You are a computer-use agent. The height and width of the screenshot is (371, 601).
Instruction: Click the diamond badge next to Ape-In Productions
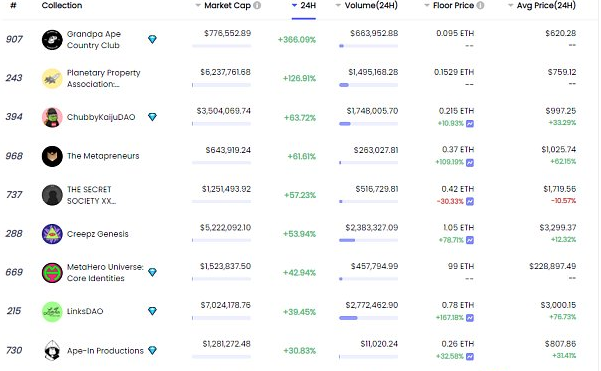152,350
